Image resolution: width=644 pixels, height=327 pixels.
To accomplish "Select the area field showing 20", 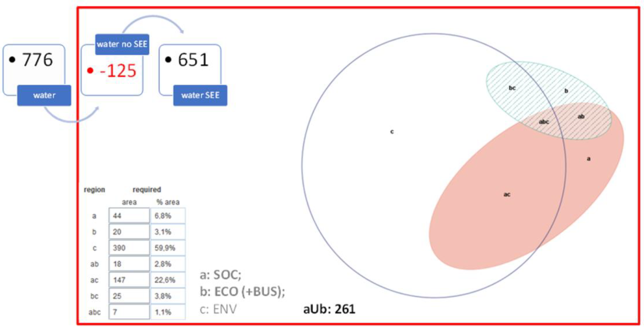I will 129,232.
